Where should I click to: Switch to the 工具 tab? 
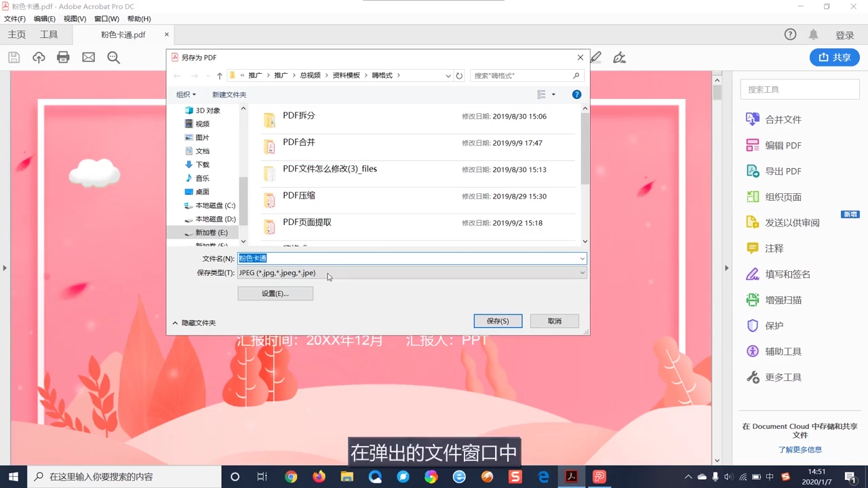(x=49, y=35)
